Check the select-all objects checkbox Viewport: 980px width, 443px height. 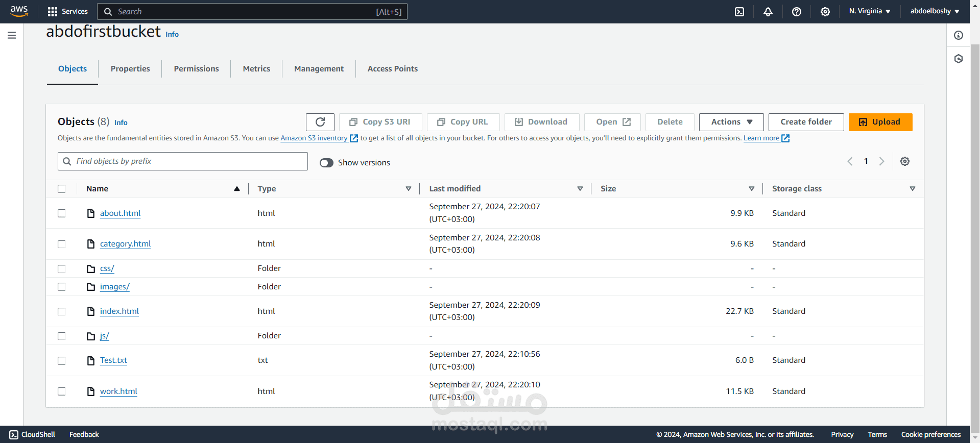[x=62, y=189]
